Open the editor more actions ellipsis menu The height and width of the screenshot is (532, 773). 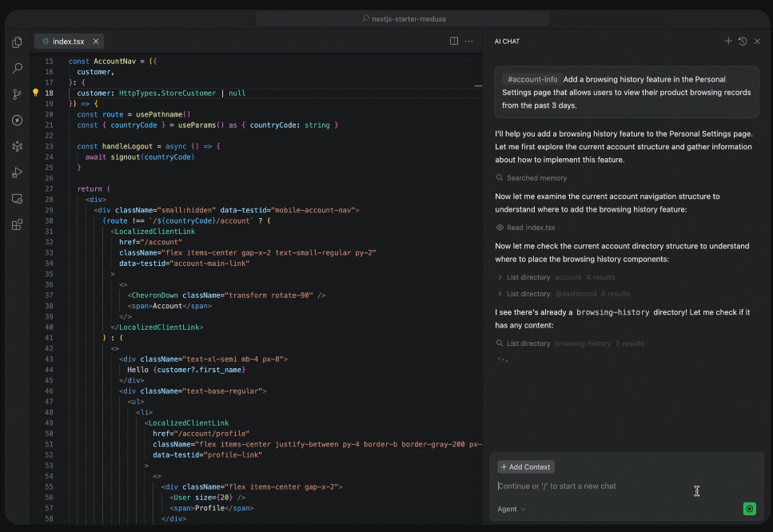(469, 42)
